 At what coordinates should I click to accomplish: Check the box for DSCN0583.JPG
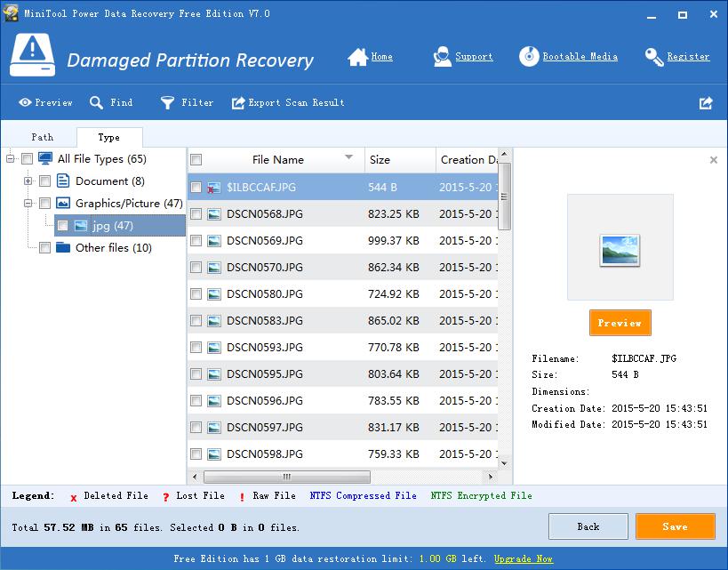pyautogui.click(x=196, y=320)
